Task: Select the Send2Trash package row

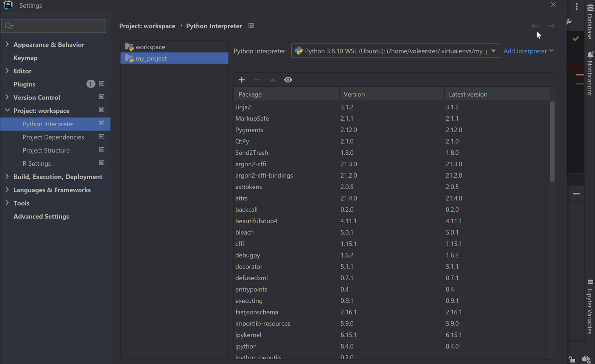Action: pos(392,152)
